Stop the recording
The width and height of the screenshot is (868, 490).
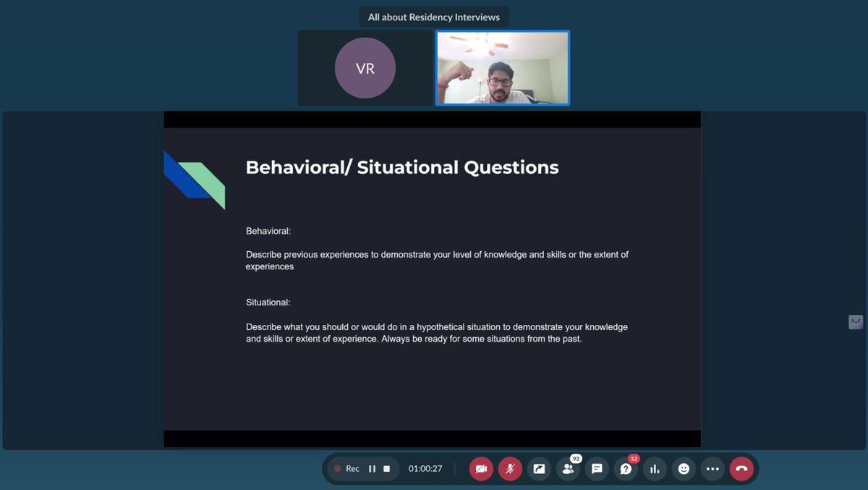point(387,469)
